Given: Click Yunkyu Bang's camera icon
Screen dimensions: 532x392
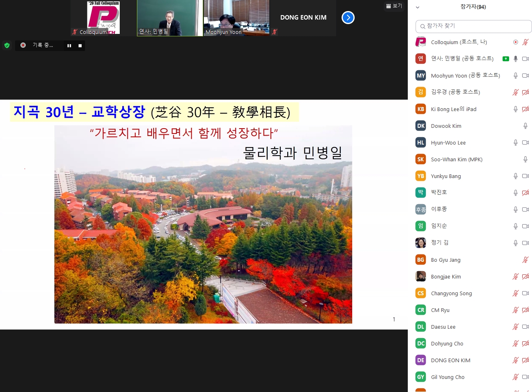Looking at the screenshot, I should [525, 176].
